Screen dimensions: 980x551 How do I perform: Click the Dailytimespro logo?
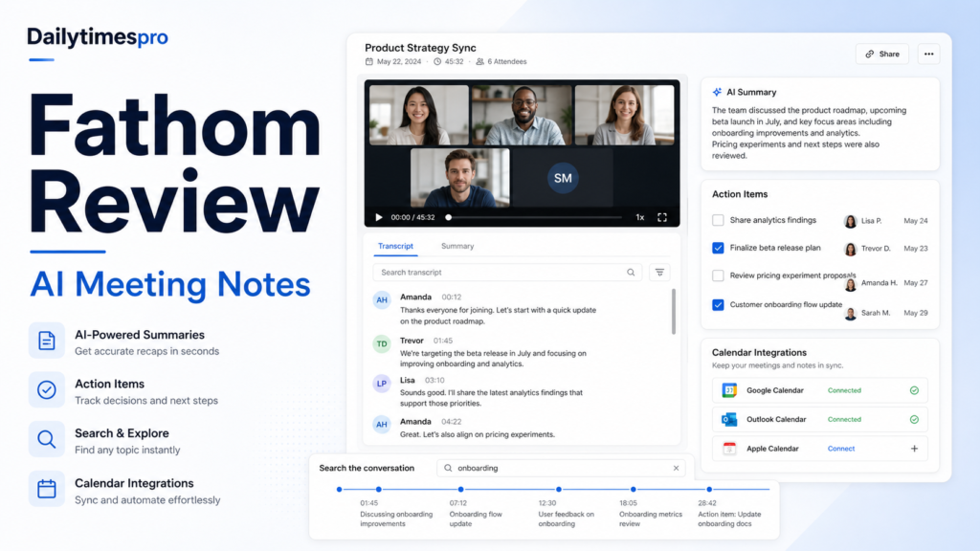[98, 37]
